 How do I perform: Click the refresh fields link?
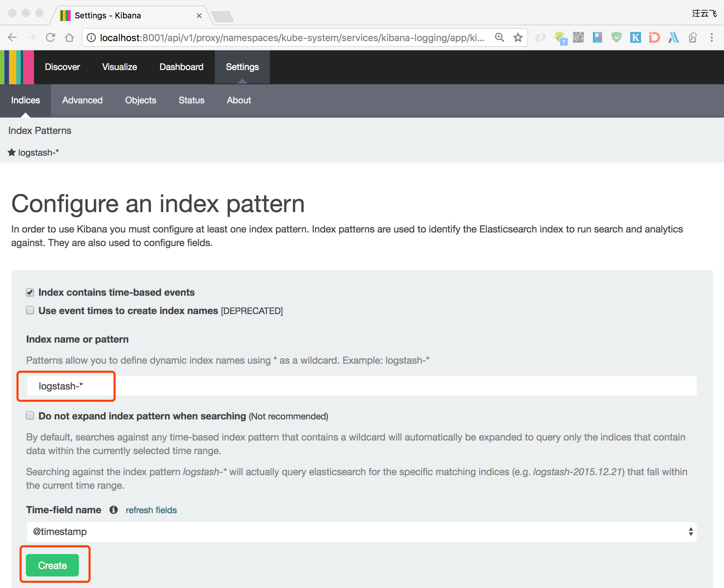pos(151,510)
